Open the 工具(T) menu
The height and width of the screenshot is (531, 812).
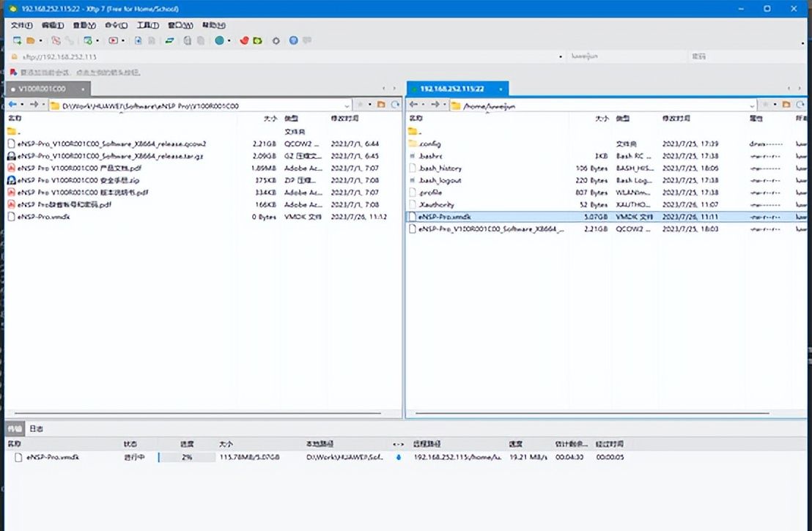click(148, 25)
